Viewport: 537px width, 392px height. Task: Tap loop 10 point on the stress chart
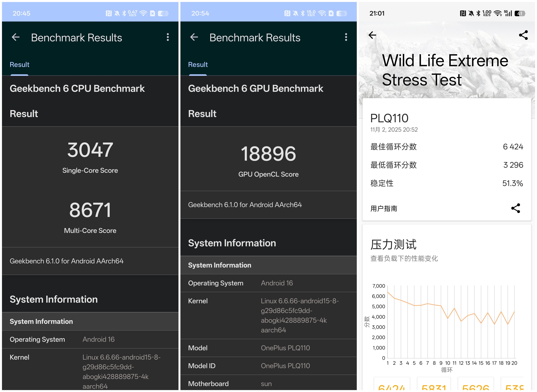[x=448, y=318]
